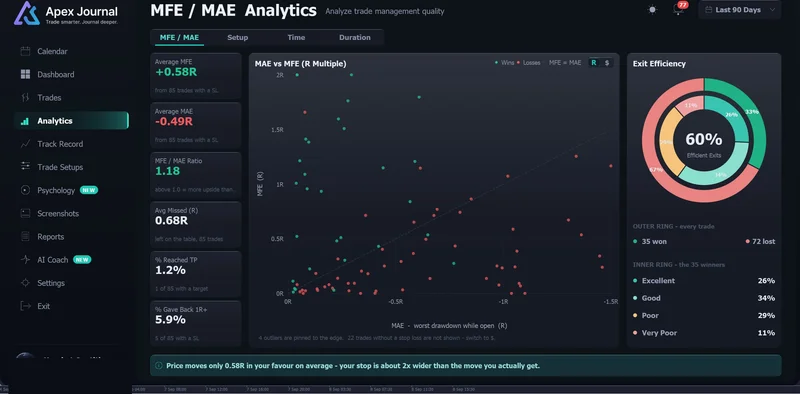Click the NEW badge next to Psychology
The width and height of the screenshot is (800, 394).
89,190
